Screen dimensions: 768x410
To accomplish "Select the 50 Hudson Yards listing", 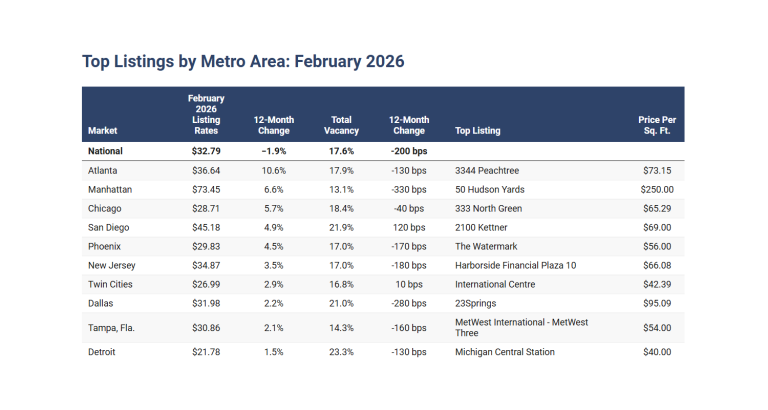I will (x=492, y=189).
